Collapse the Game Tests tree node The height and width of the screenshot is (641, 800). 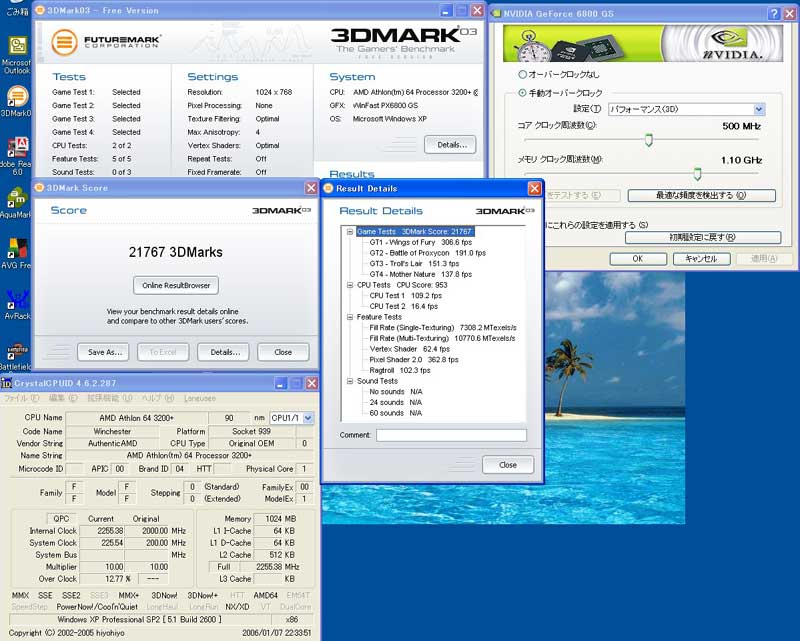(x=350, y=232)
